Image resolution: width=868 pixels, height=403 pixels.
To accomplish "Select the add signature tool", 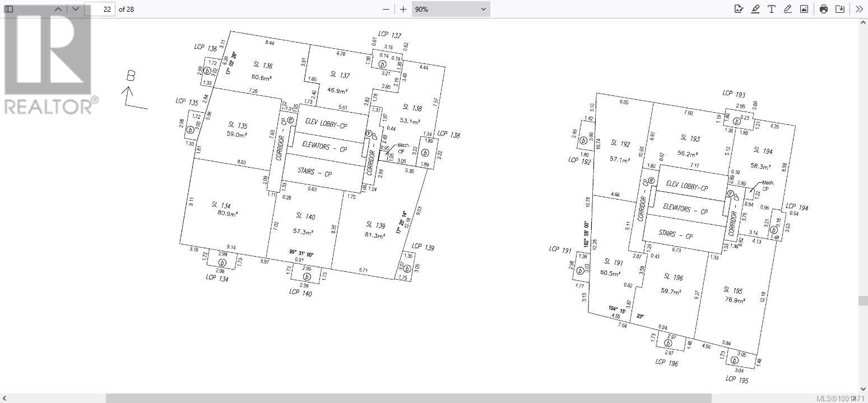I will (739, 9).
